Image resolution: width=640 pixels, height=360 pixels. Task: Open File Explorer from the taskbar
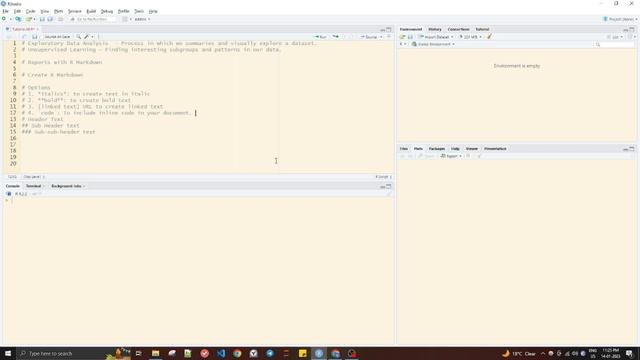[x=156, y=353]
